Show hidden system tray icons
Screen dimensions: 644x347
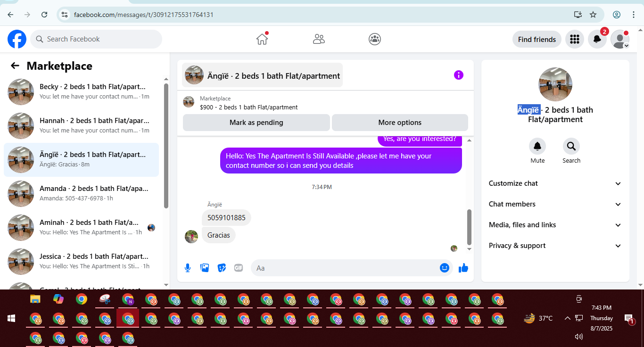tap(568, 318)
